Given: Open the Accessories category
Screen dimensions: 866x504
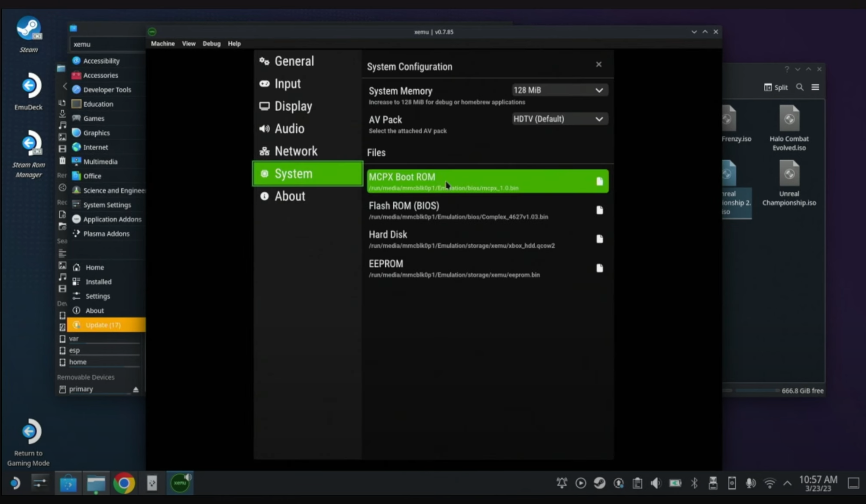Looking at the screenshot, I should 107,75.
